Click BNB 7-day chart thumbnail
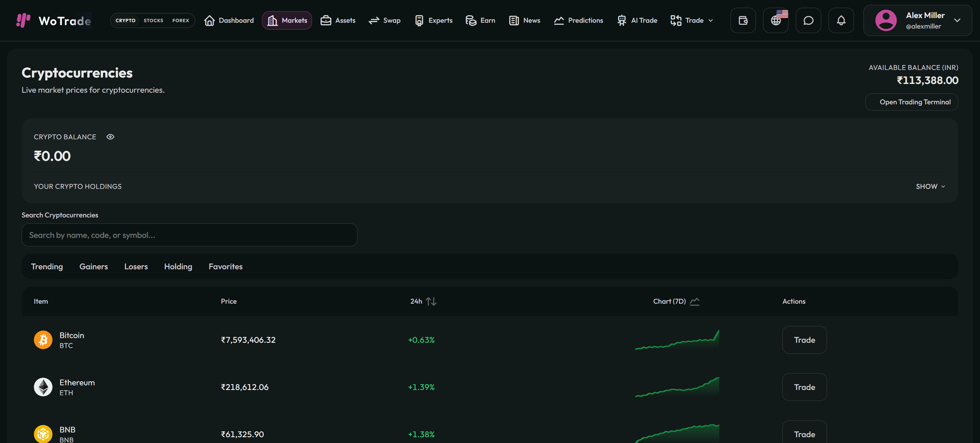This screenshot has width=980, height=443. [677, 433]
